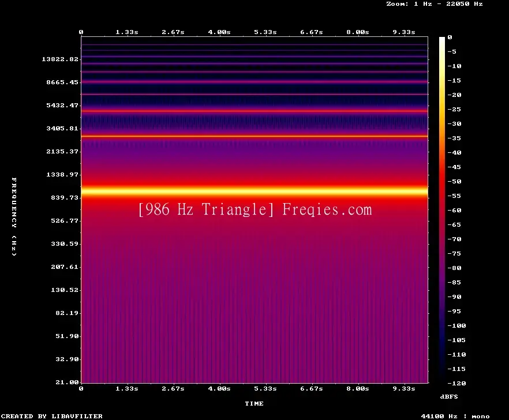
Task: Click the 130.52 frequency label
Action: pos(65,290)
